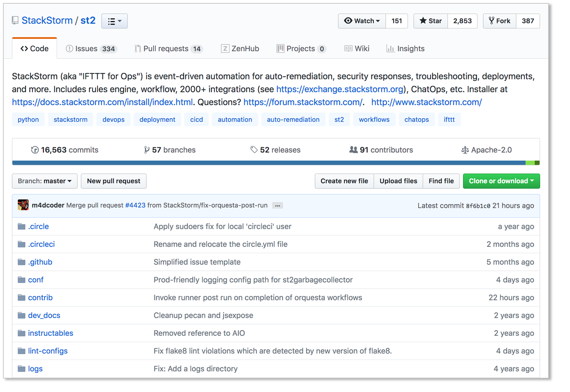Open the conf folder
The width and height of the screenshot is (570, 392).
click(x=36, y=280)
